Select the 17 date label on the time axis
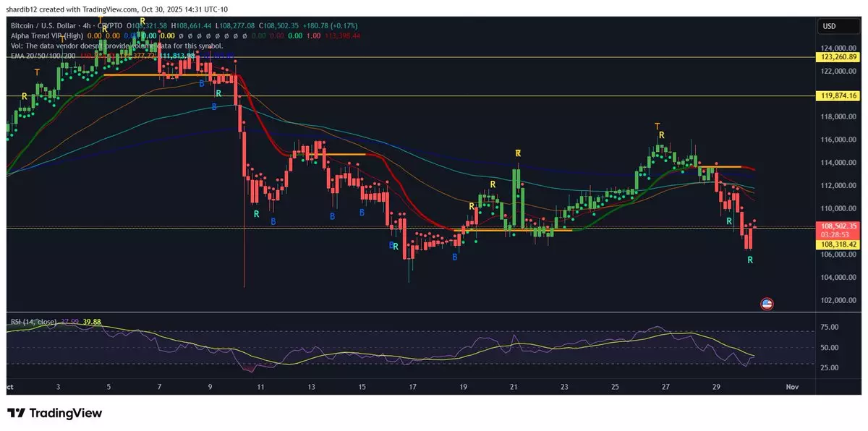Screen dimensions: 868x431 point(412,388)
